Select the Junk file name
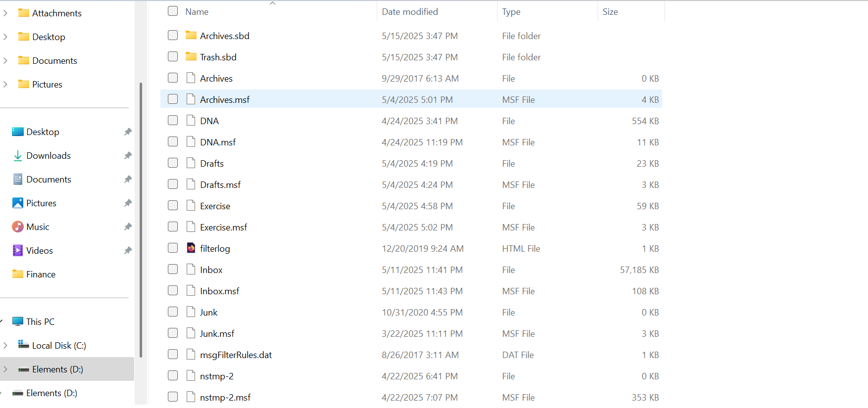868x408 pixels. pos(208,312)
